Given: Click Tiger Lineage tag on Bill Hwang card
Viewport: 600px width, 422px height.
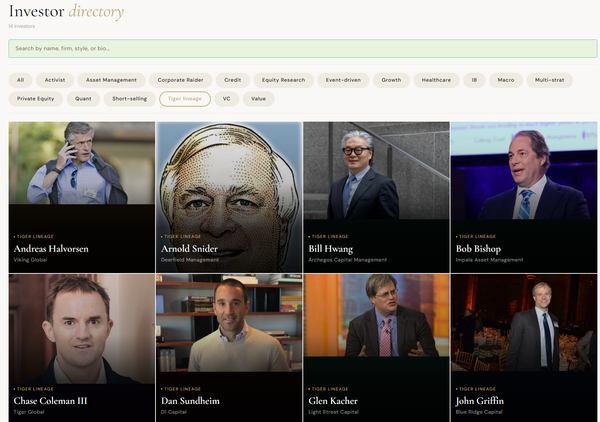Looking at the screenshot, I should pyautogui.click(x=328, y=236).
